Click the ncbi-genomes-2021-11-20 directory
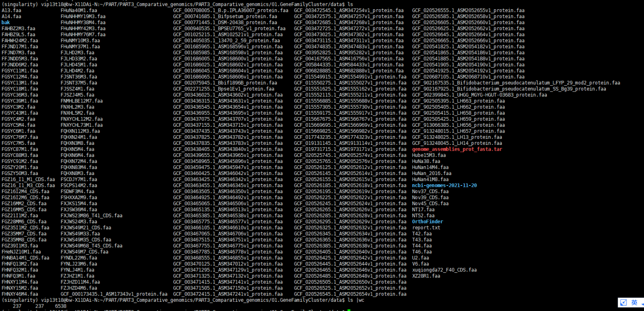This screenshot has width=644, height=311. pyautogui.click(x=444, y=186)
